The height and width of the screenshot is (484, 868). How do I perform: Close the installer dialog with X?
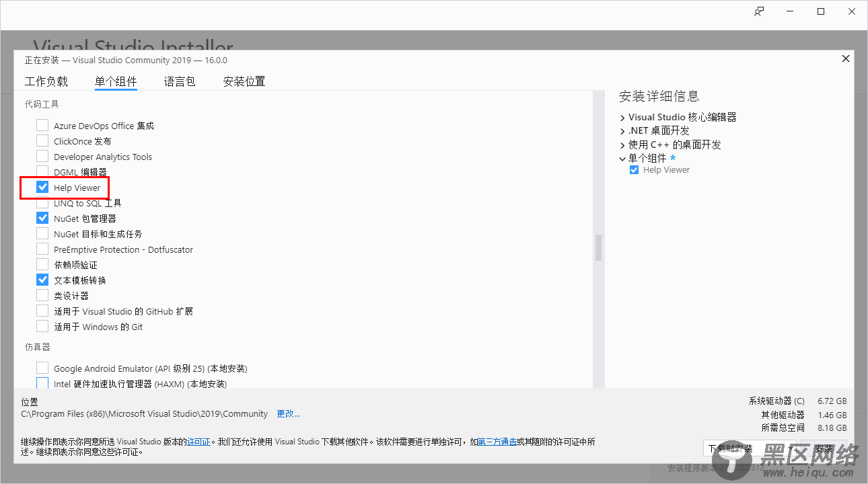(846, 59)
